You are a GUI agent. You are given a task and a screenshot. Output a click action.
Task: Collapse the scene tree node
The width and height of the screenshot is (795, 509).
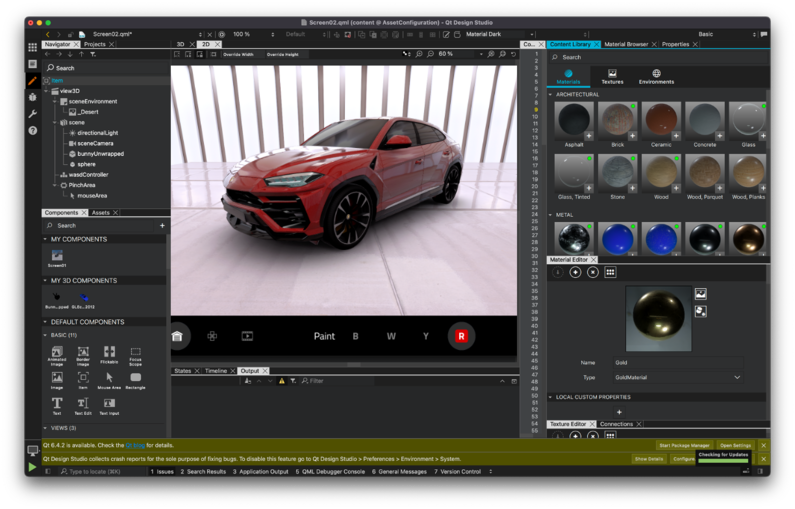tap(55, 123)
